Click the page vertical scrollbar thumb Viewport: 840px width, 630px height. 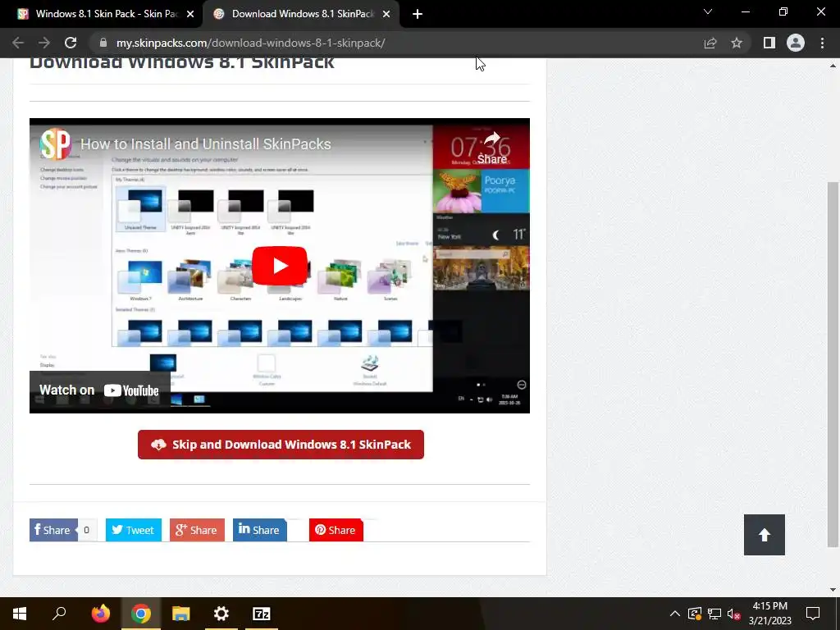[x=833, y=364]
